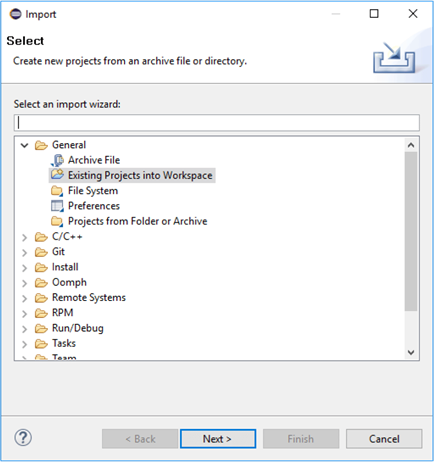Expand the C/C++ category

pyautogui.click(x=24, y=237)
